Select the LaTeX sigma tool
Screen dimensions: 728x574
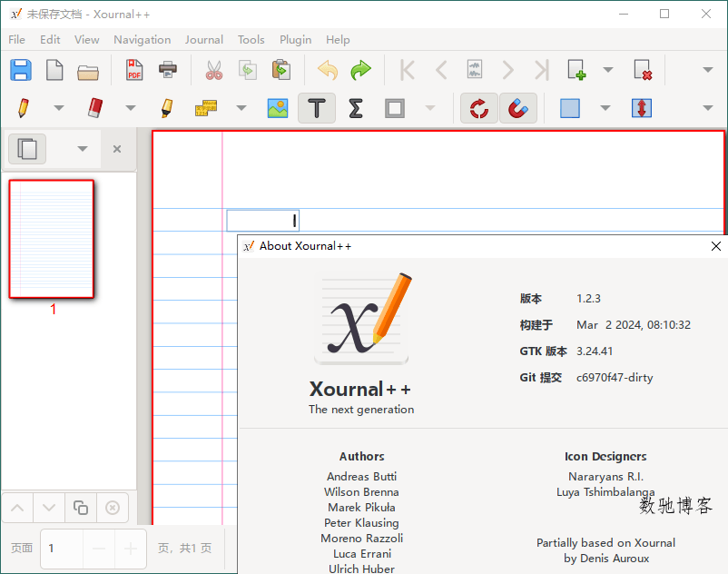[356, 108]
